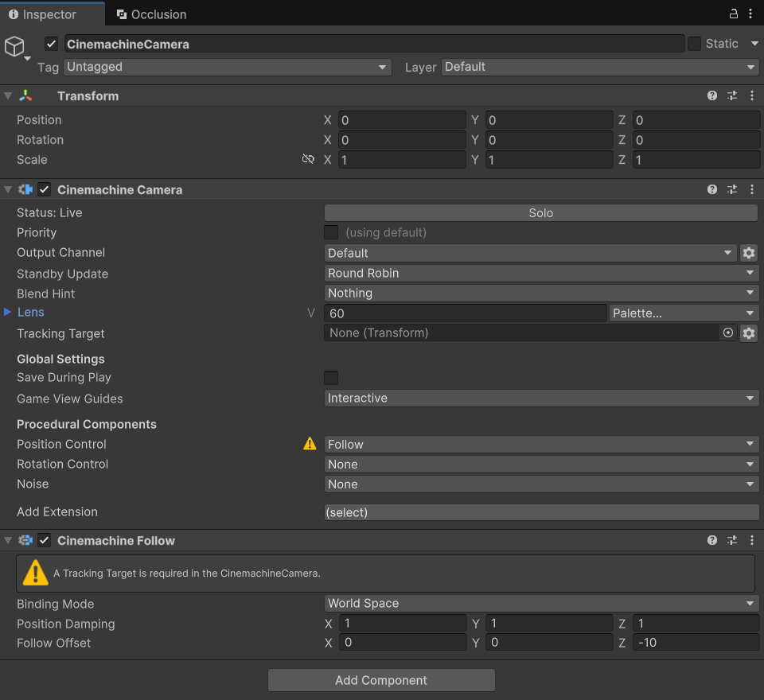Open Output Channel gear settings
The width and height of the screenshot is (764, 700).
click(749, 253)
